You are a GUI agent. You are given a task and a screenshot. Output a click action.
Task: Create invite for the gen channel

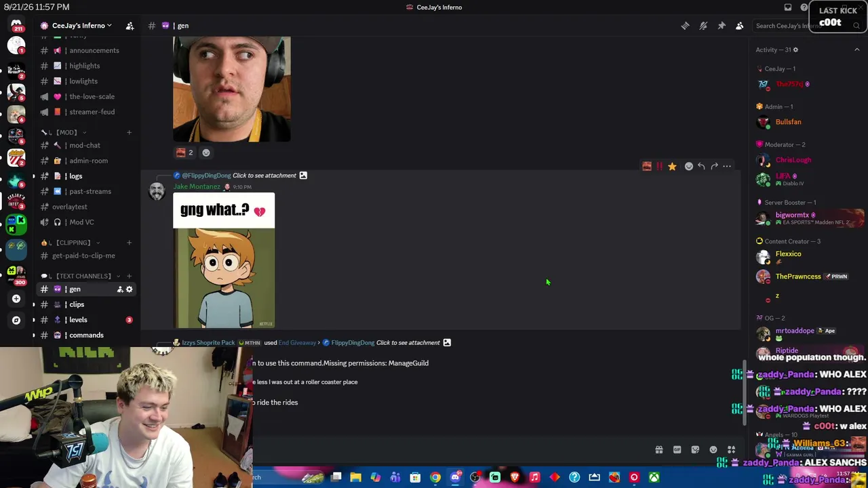pos(120,289)
